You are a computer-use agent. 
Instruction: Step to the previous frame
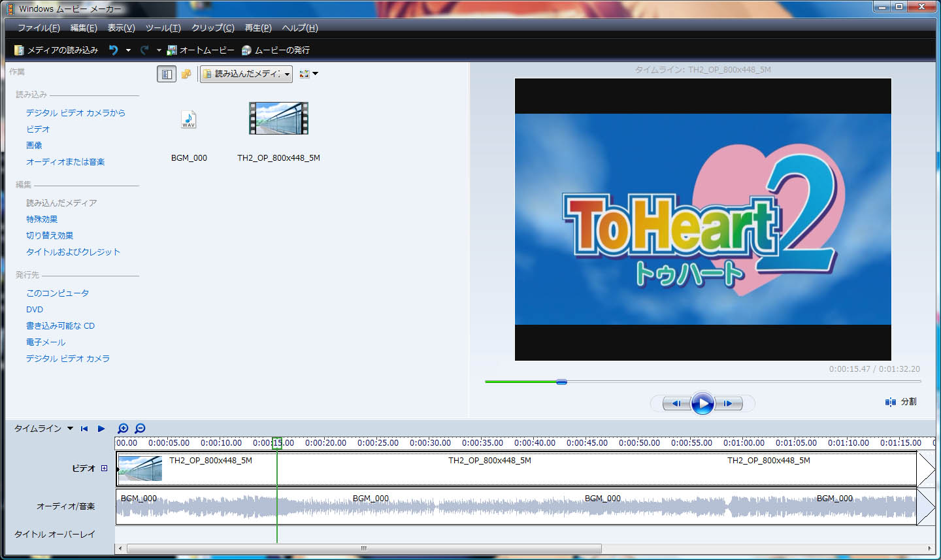tap(676, 404)
